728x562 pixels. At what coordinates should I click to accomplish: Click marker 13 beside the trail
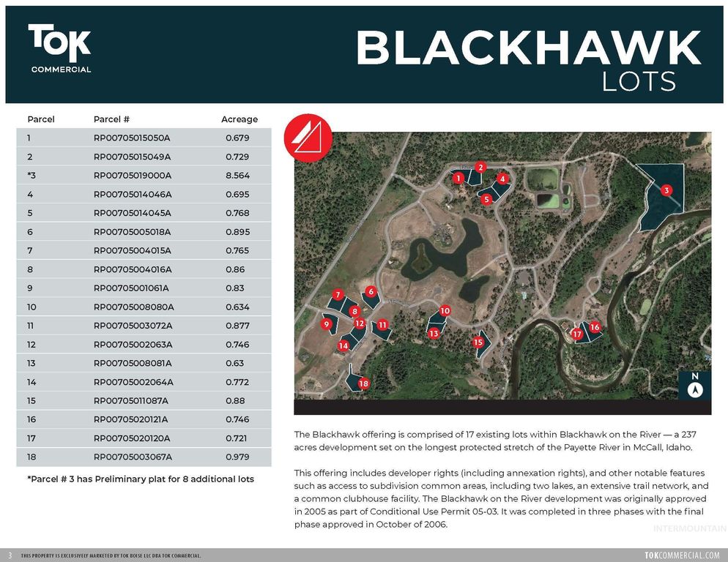(433, 333)
